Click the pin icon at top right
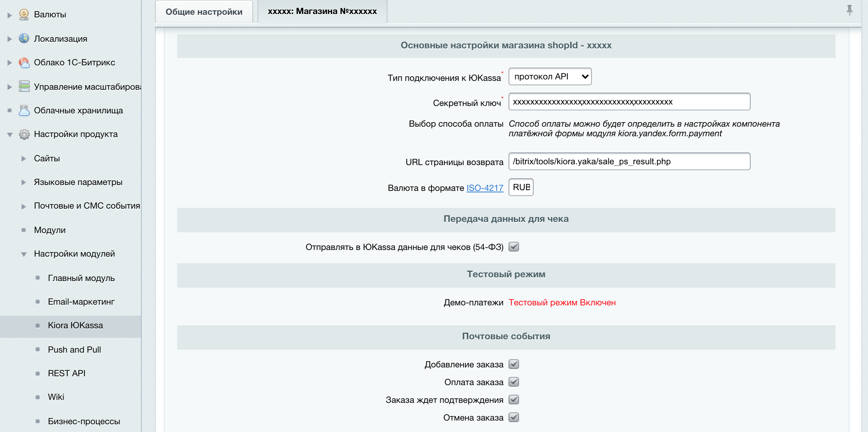Screen dimensions: 868x432 point(850,10)
